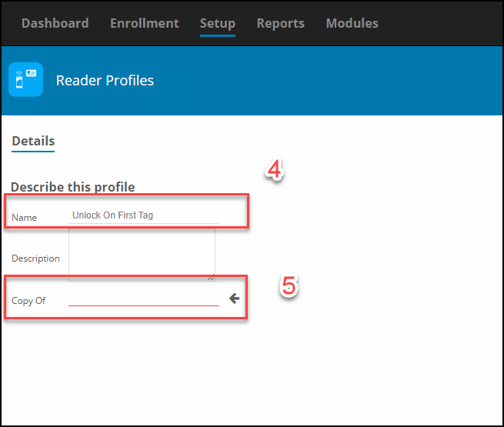Viewport: 504px width, 427px height.
Task: Click the Unlock On First Tag text
Action: (112, 215)
